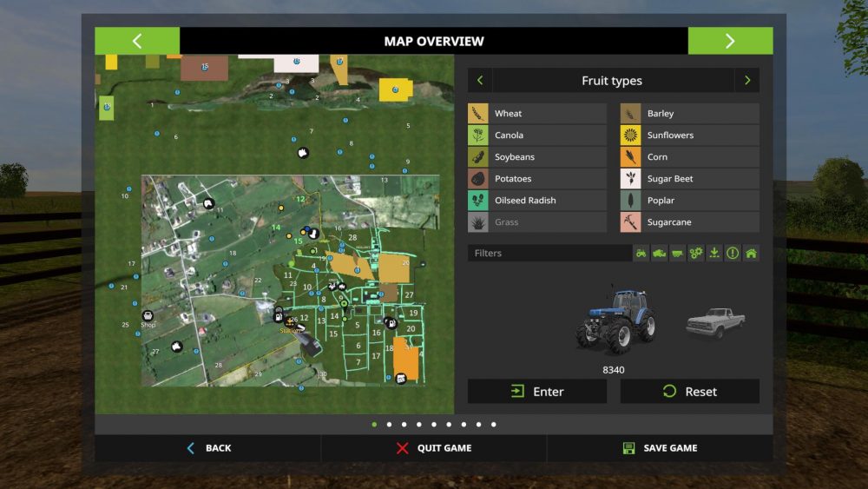This screenshot has width=868, height=489.
Task: Toggle the Corn fruit type overlay
Action: (x=689, y=156)
